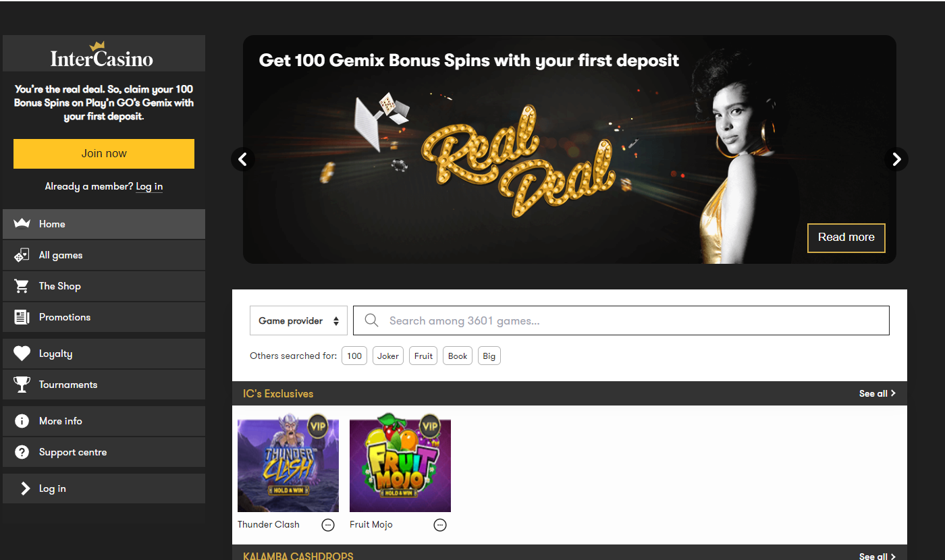
Task: Open the Loyalty menu item
Action: [x=104, y=354]
